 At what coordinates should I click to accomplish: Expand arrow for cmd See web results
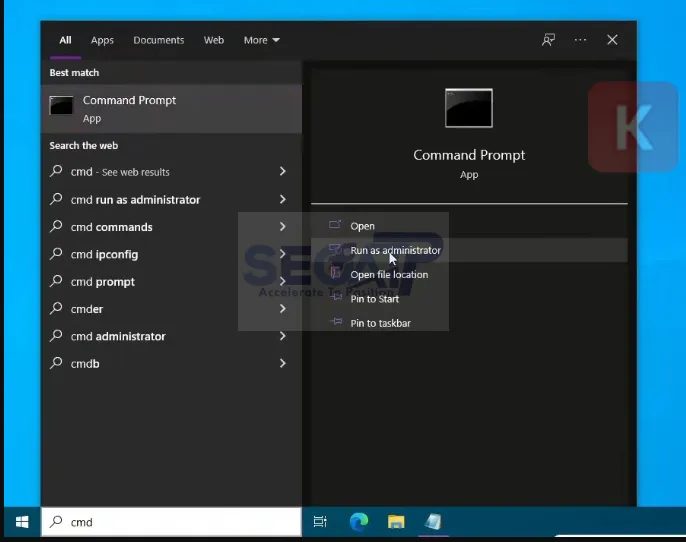pyautogui.click(x=283, y=171)
